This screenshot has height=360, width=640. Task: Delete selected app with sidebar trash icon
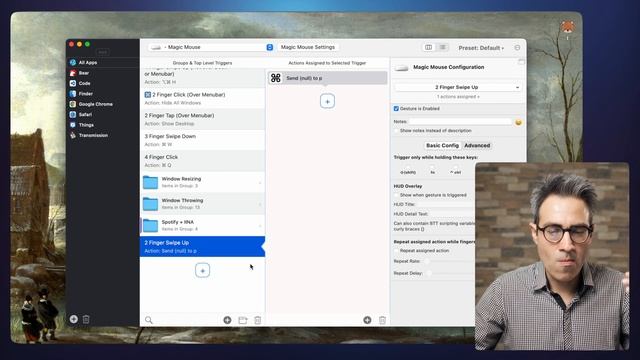pyautogui.click(x=86, y=319)
